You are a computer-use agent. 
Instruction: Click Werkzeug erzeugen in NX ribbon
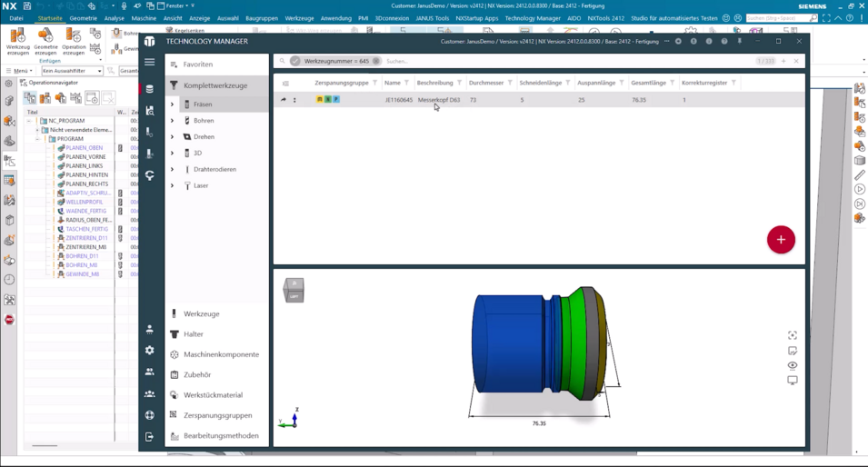click(17, 42)
